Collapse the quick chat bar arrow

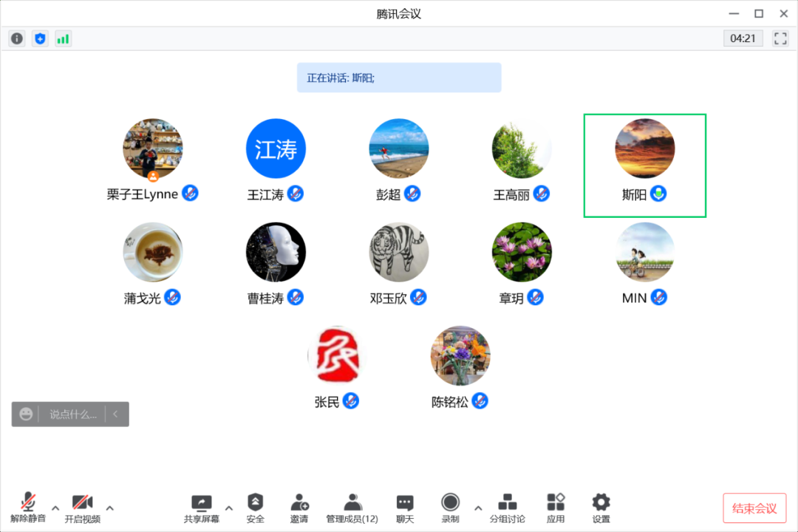pyautogui.click(x=115, y=414)
